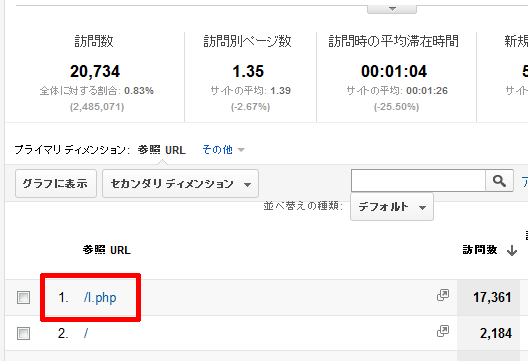
Task: Open the デフォルト sort type dropdown
Action: click(x=392, y=206)
